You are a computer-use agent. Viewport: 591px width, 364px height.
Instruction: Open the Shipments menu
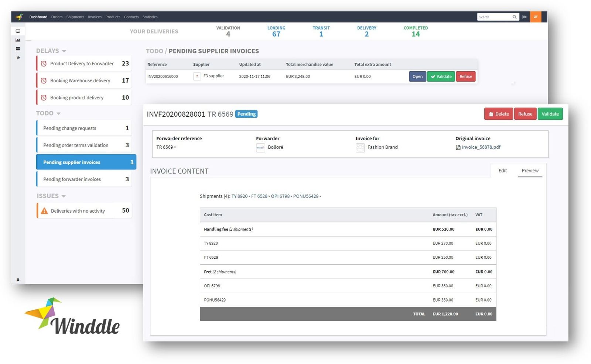[75, 17]
